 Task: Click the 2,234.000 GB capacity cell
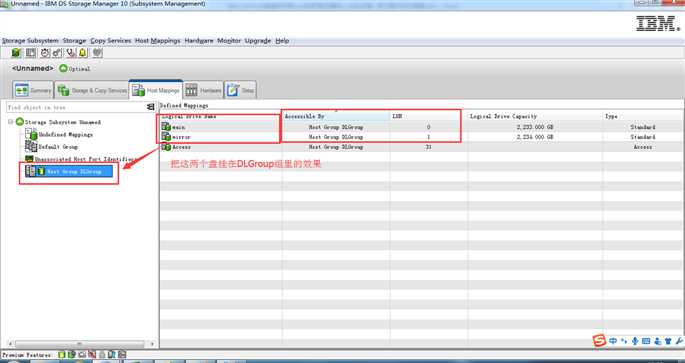535,137
